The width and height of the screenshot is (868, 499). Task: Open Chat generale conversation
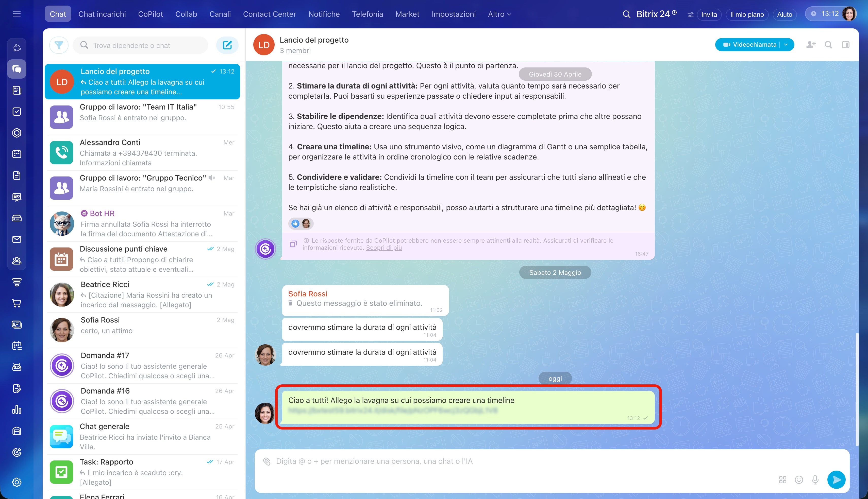pyautogui.click(x=142, y=436)
